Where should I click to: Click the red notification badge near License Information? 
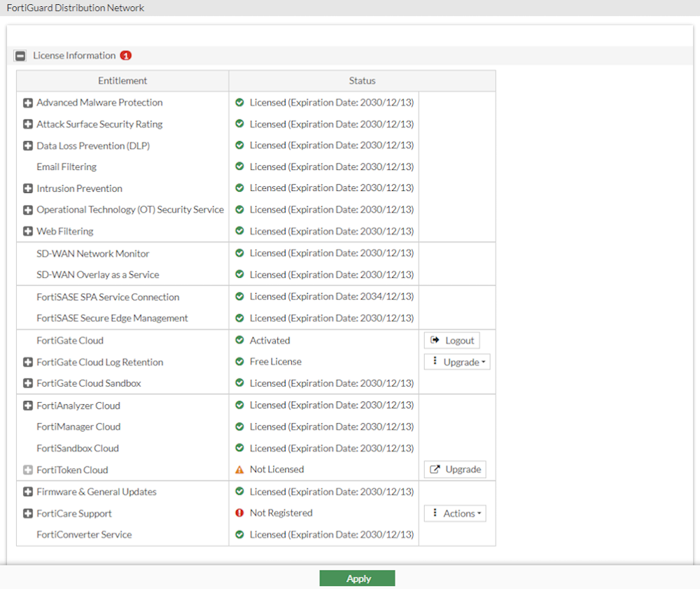pyautogui.click(x=126, y=55)
